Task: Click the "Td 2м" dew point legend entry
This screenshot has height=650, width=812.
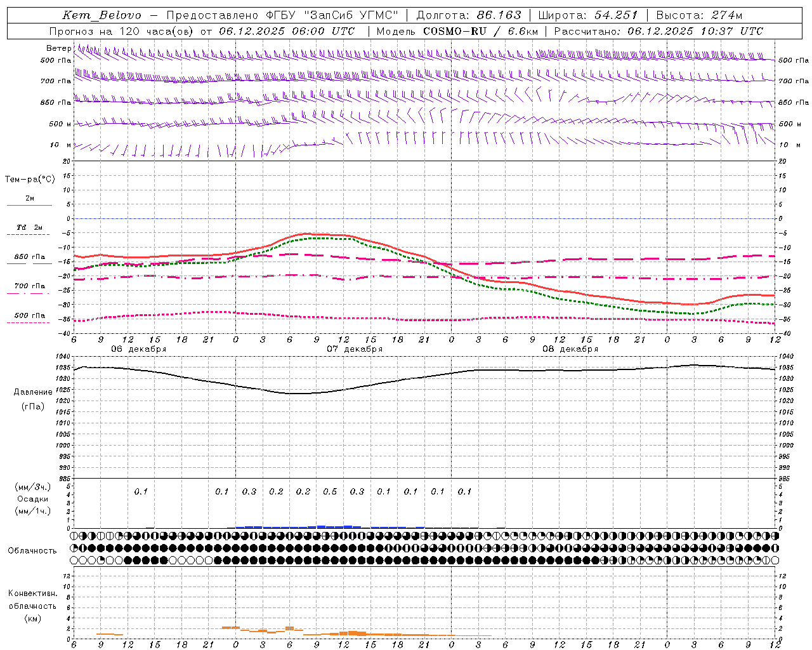Action: tap(29, 227)
